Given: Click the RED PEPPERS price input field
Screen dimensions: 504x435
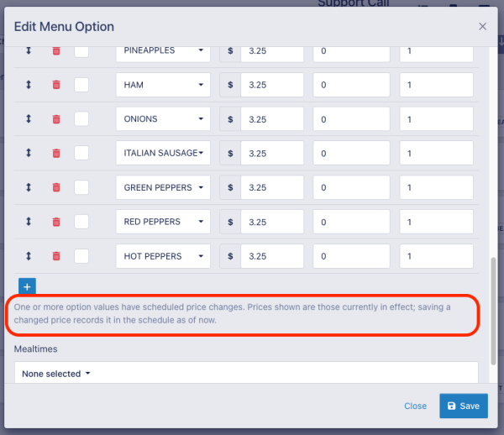Looking at the screenshot, I should 272,222.
